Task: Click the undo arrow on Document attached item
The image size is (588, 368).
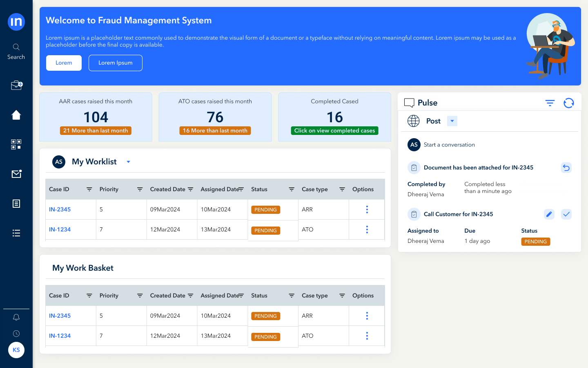Action: click(566, 168)
